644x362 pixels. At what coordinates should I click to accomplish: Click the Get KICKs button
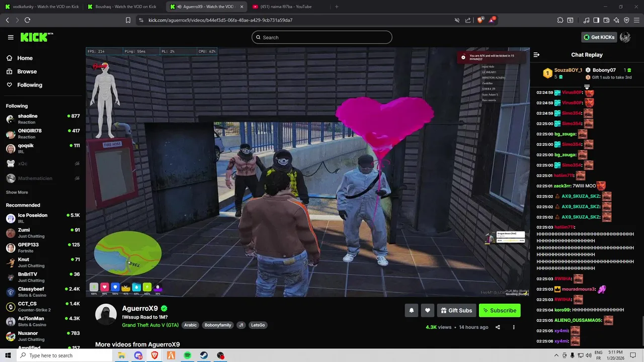(x=599, y=37)
